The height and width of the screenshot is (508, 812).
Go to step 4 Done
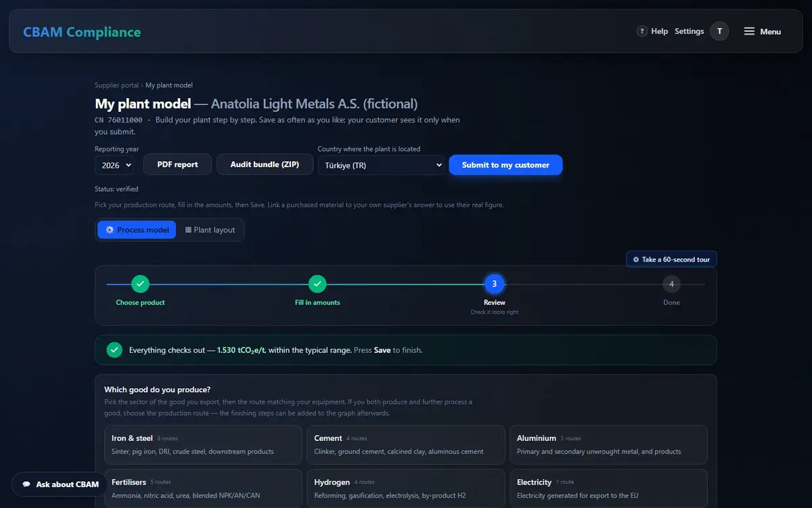click(x=671, y=284)
